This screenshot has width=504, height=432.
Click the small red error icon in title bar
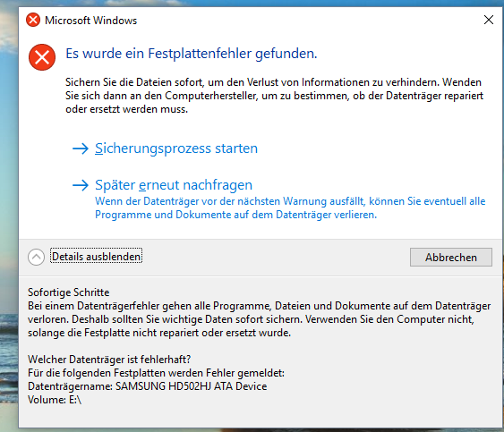pos(33,20)
